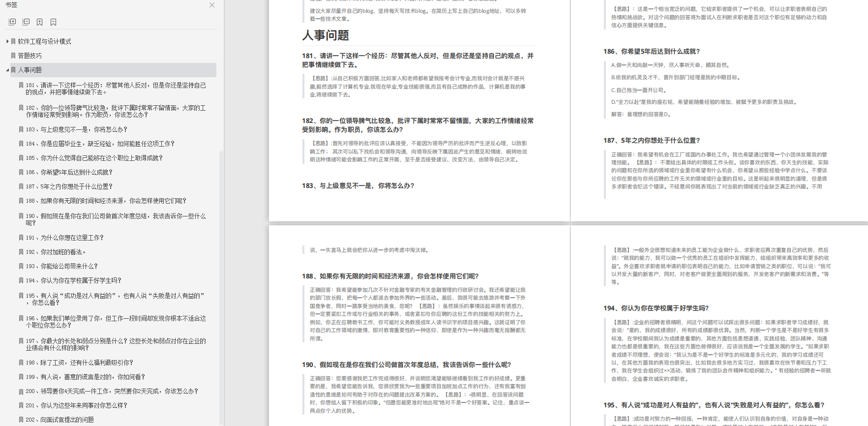This screenshot has width=868, height=426.
Task: Click bookmark icon beside 答题技巧
Action: [14, 56]
